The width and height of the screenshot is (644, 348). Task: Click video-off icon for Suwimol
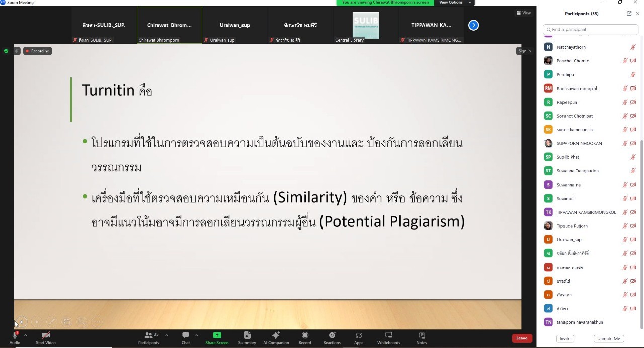click(x=633, y=198)
